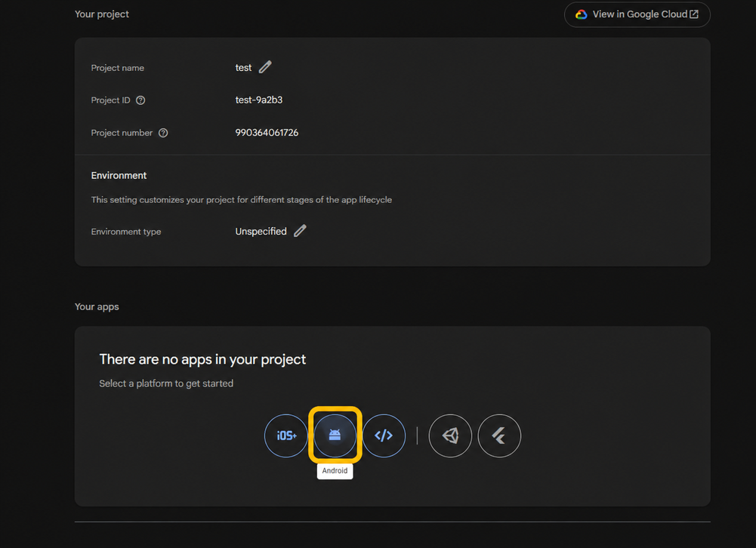Click the project name value test
Viewport: 756px width, 548px height.
pyautogui.click(x=243, y=67)
